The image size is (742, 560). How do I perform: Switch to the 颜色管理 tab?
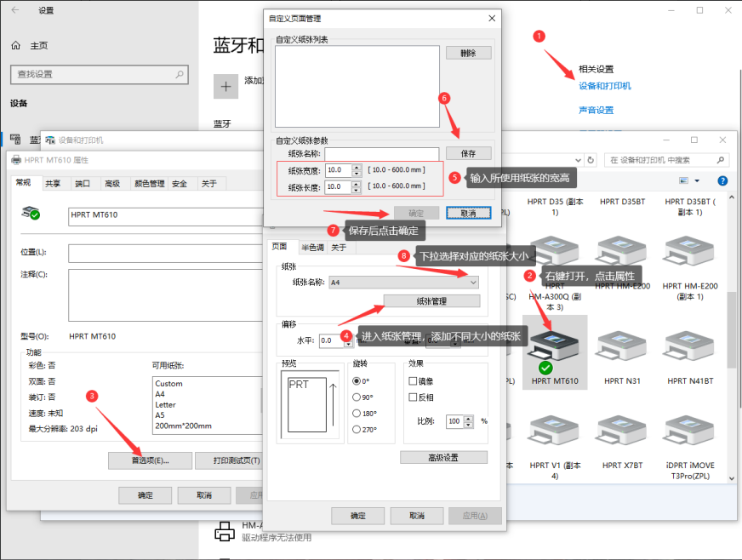pos(150,183)
